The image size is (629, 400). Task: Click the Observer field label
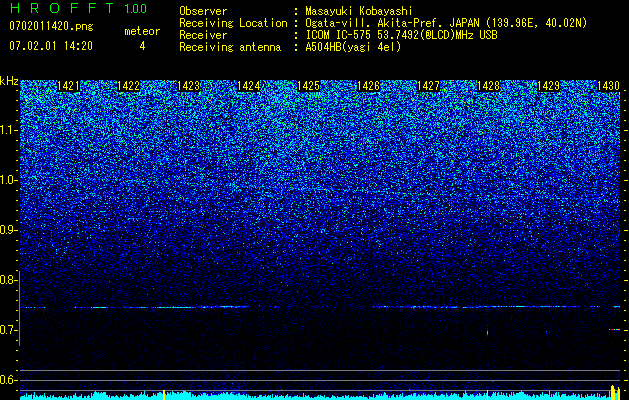coord(203,11)
